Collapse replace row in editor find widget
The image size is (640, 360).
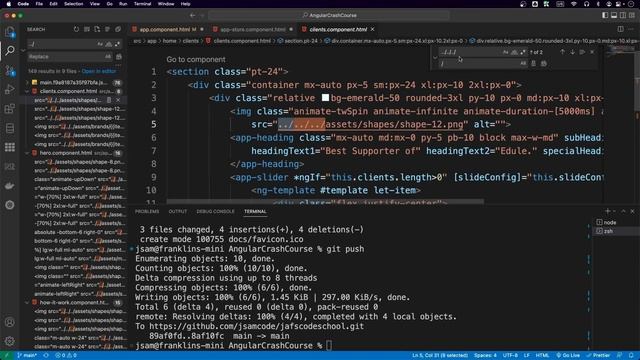(435, 58)
